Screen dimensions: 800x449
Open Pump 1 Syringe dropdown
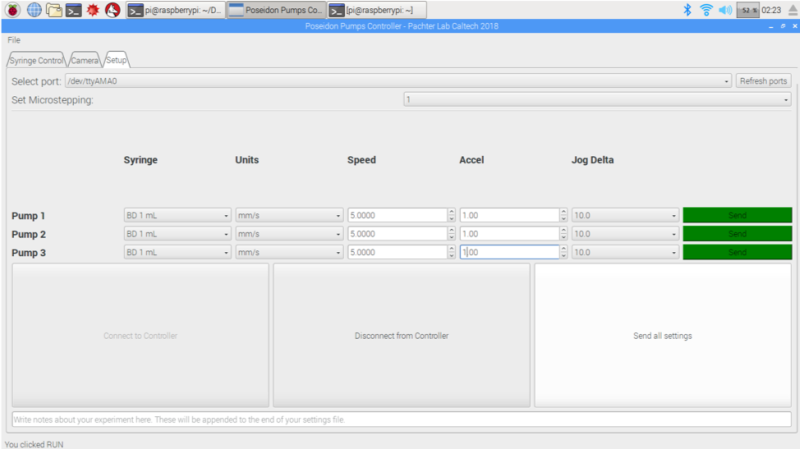coord(177,215)
